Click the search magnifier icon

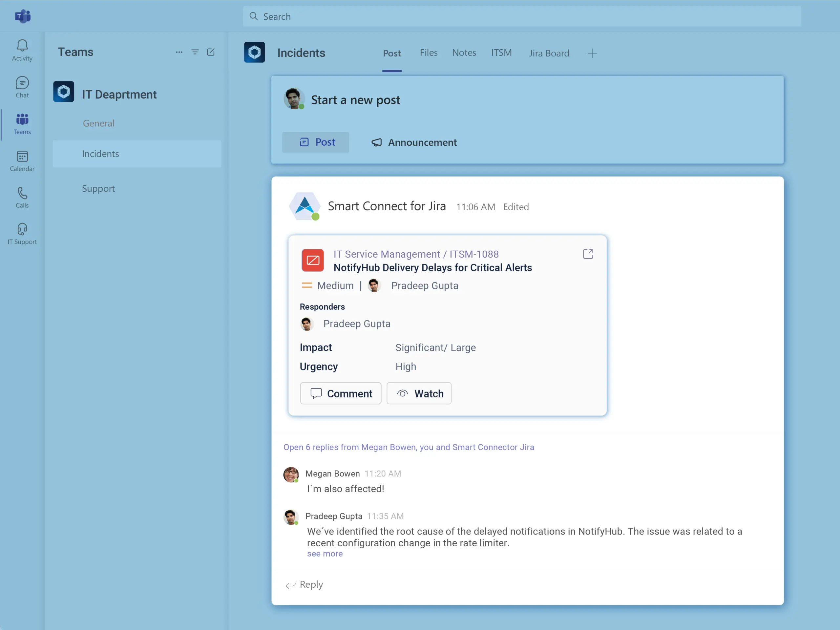tap(254, 16)
